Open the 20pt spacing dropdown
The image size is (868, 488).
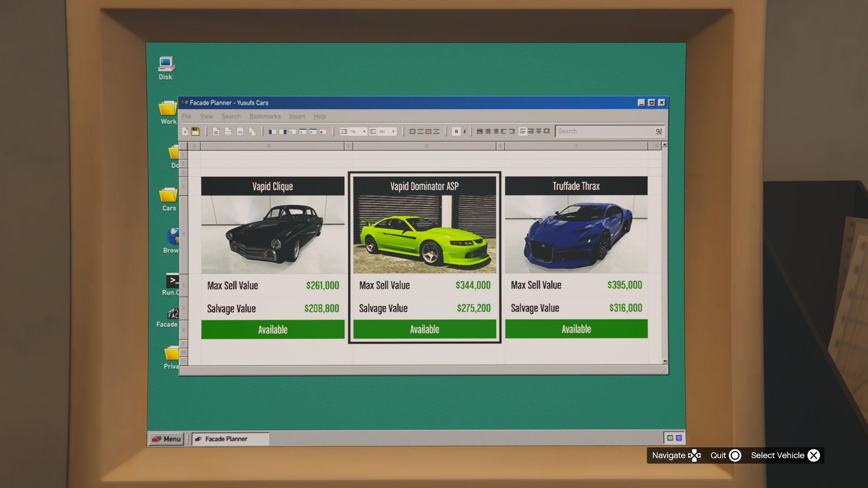coord(393,131)
